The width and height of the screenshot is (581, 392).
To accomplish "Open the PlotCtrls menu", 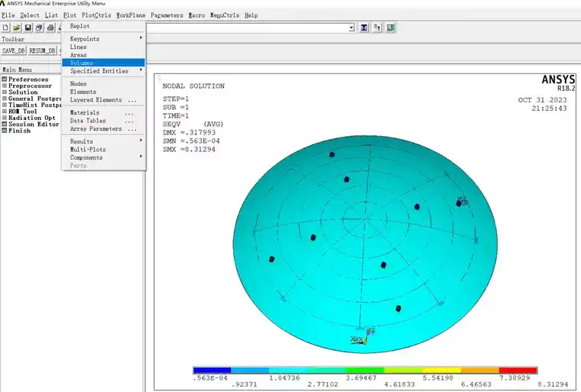I will [x=96, y=15].
